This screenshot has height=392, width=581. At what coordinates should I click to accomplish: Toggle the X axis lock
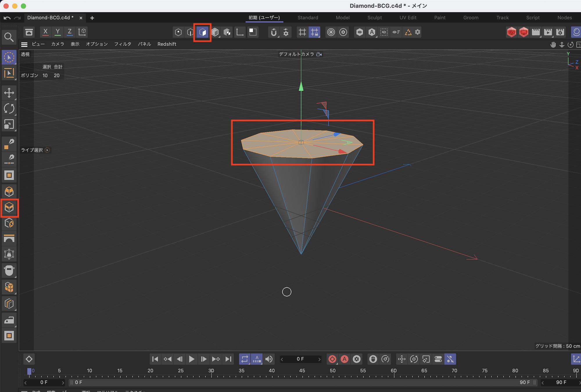pyautogui.click(x=45, y=32)
